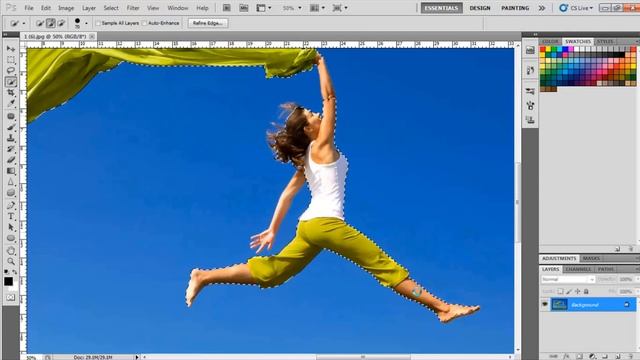Select the Eyedropper tool
This screenshot has height=360, width=640.
pyautogui.click(x=11, y=103)
